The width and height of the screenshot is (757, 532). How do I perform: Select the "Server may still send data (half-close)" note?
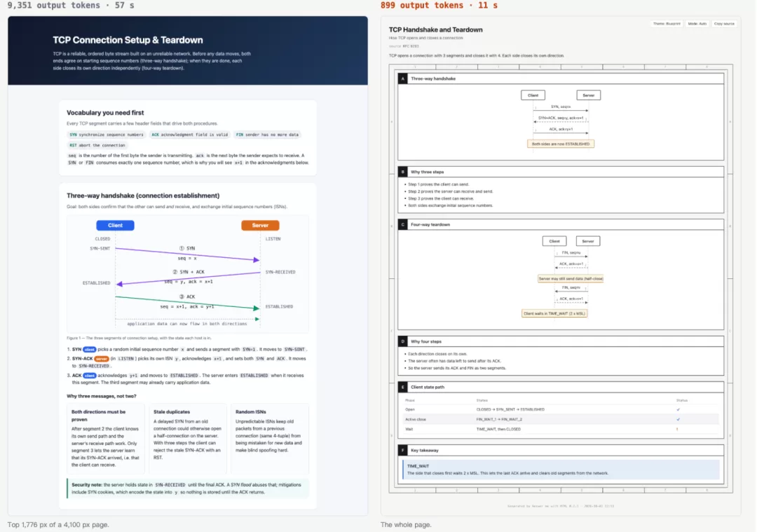coord(571,278)
